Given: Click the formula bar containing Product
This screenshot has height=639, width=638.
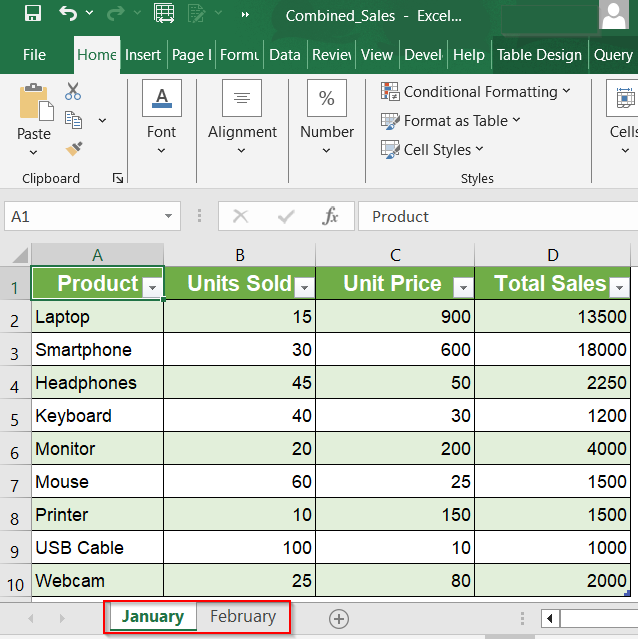Looking at the screenshot, I should click(x=498, y=216).
